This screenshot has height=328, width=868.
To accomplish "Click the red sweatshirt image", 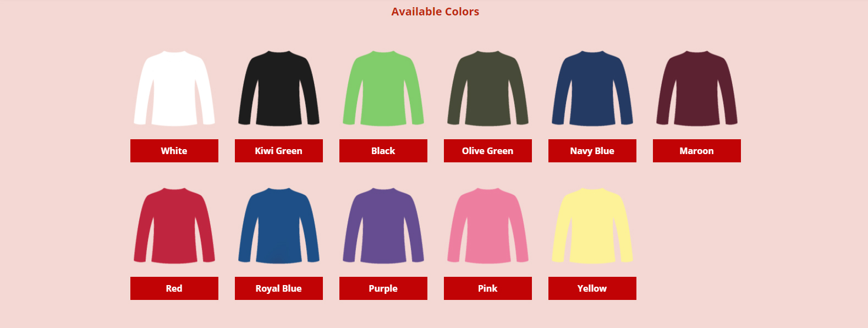I will click(x=174, y=226).
